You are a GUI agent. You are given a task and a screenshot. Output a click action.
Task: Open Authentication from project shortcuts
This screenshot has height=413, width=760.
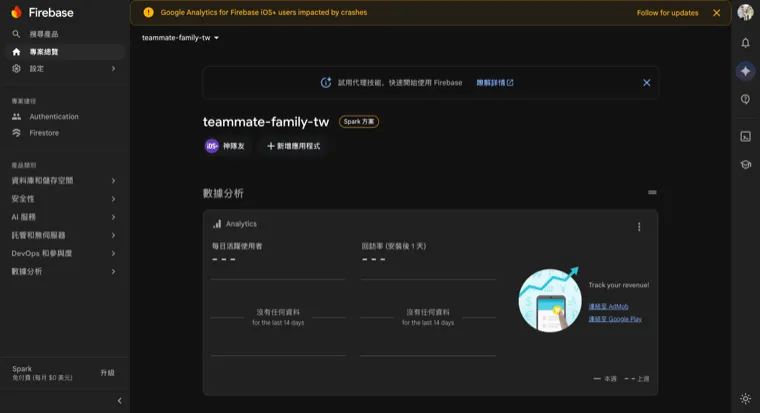pyautogui.click(x=54, y=116)
